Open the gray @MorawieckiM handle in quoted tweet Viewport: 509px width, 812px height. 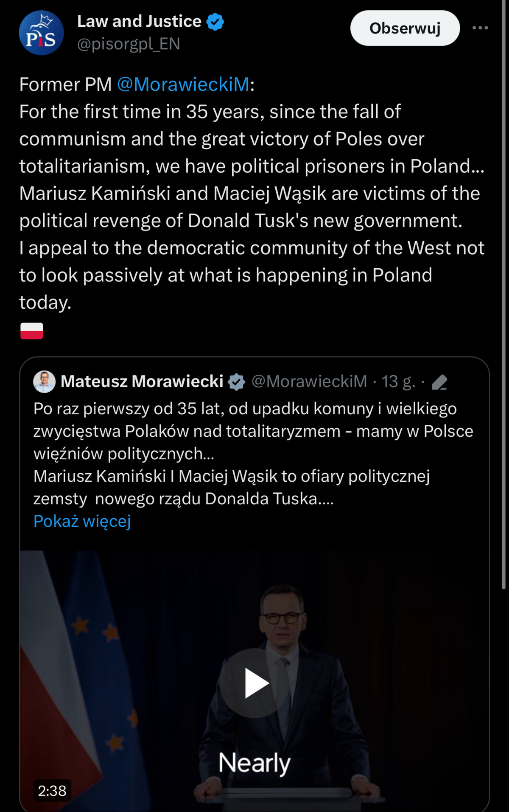[x=309, y=381]
